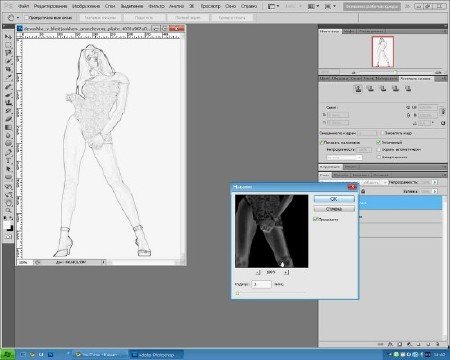Select the second clone source stamp
Viewport: 450px width, 360px height.
[x=370, y=89]
